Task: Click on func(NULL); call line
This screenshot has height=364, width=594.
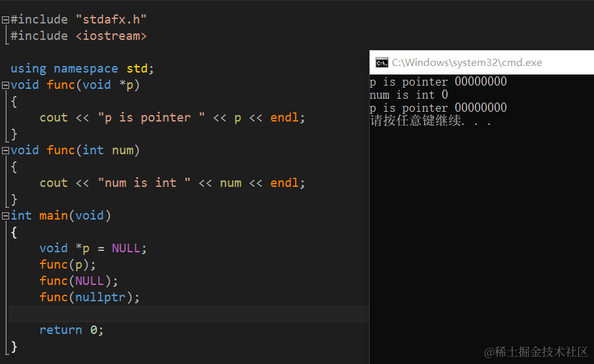Action: (x=79, y=281)
